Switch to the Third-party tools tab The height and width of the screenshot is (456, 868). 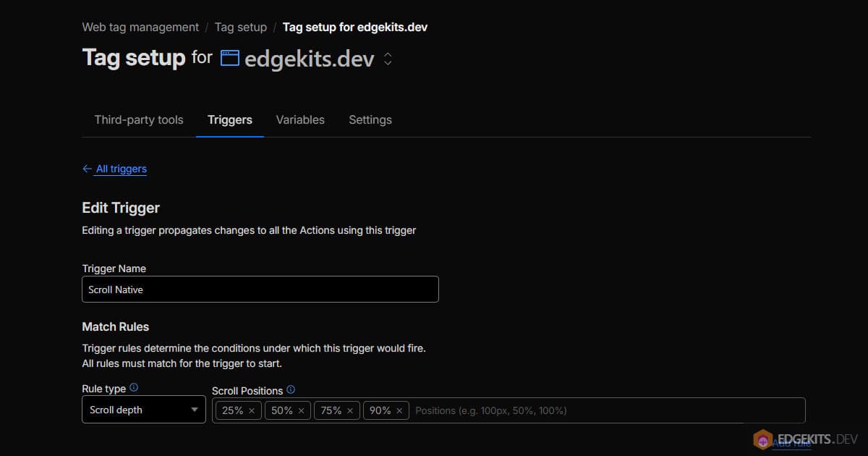coord(139,119)
